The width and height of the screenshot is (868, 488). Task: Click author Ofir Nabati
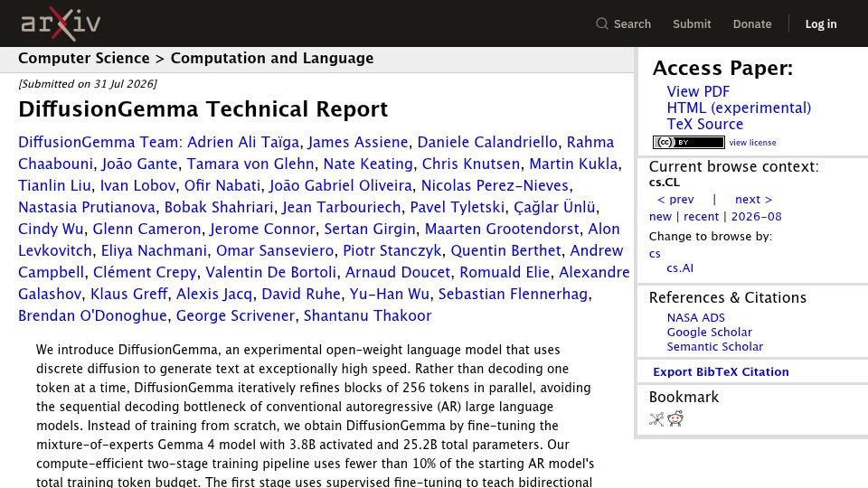click(222, 185)
